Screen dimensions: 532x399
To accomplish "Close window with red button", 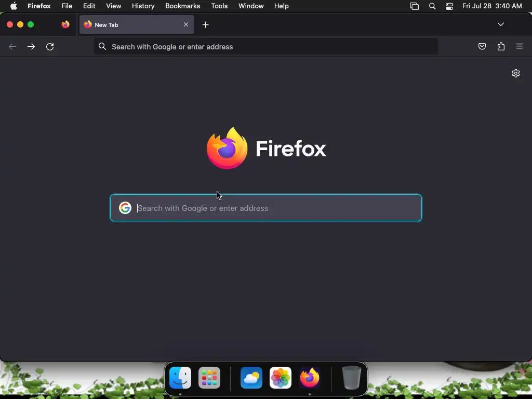I will pos(10,24).
